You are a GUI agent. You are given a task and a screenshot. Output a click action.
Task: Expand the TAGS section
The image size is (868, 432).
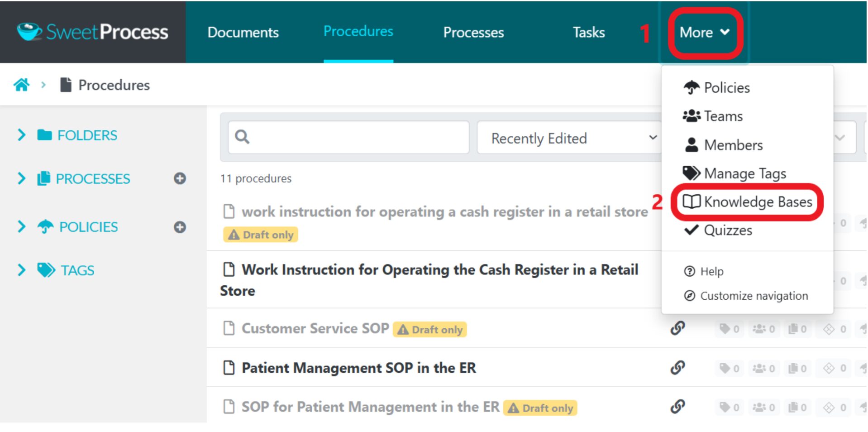pyautogui.click(x=21, y=270)
